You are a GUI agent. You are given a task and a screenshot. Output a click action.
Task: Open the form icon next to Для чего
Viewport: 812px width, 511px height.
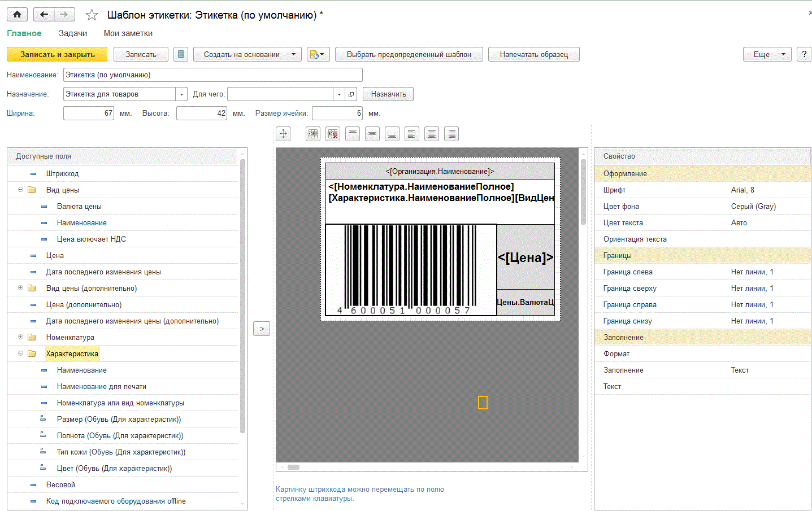click(351, 94)
